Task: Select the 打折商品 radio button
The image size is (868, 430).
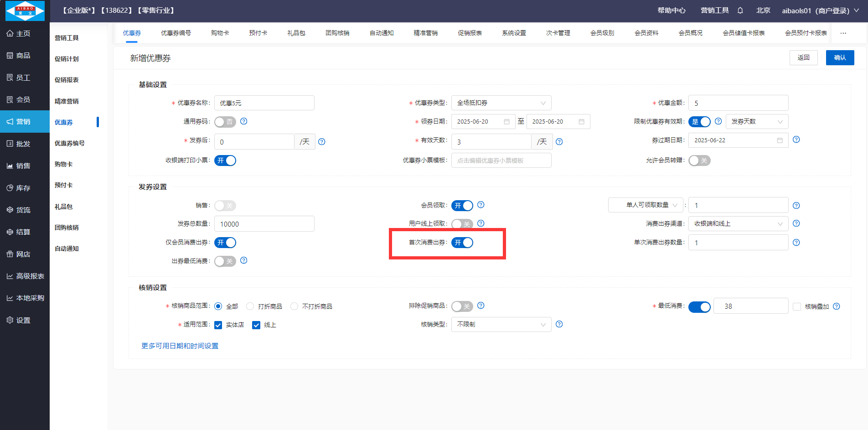Action: (250, 306)
